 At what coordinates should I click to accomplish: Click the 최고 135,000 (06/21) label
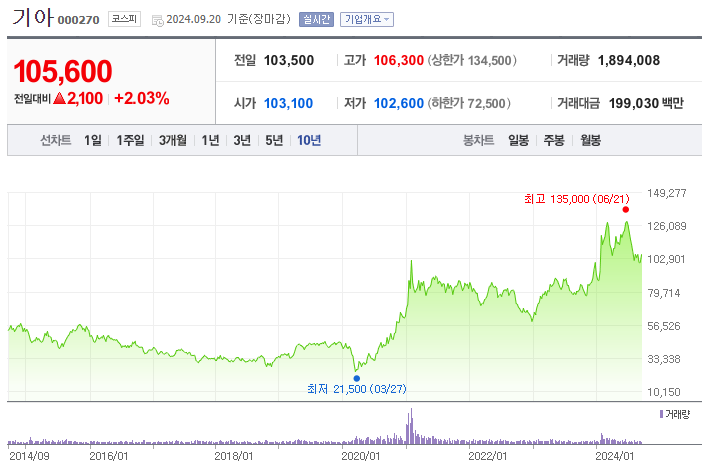(x=577, y=199)
